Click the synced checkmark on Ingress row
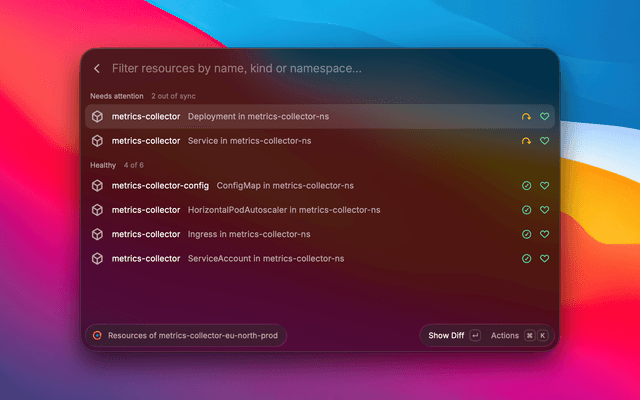Image resolution: width=640 pixels, height=400 pixels. (527, 234)
